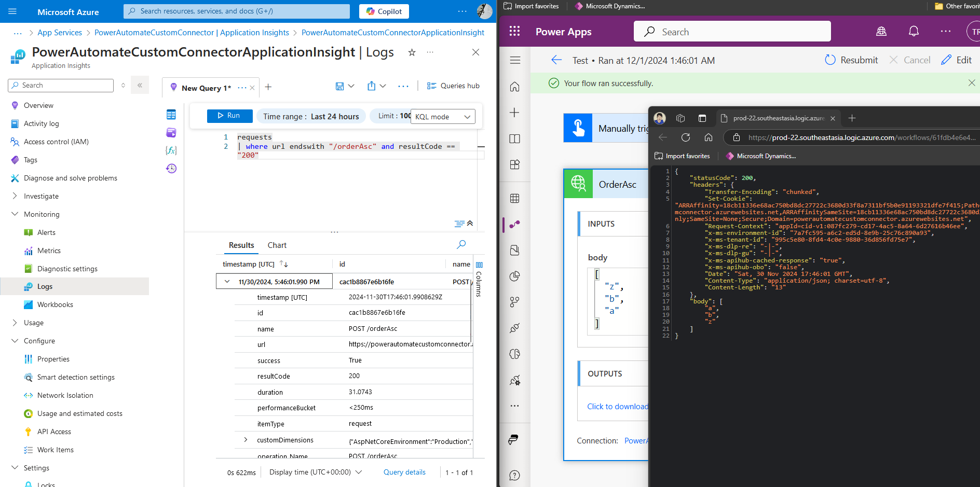Screen dimensions: 980x487
Task: Switch to the Chart tab
Action: pos(277,245)
